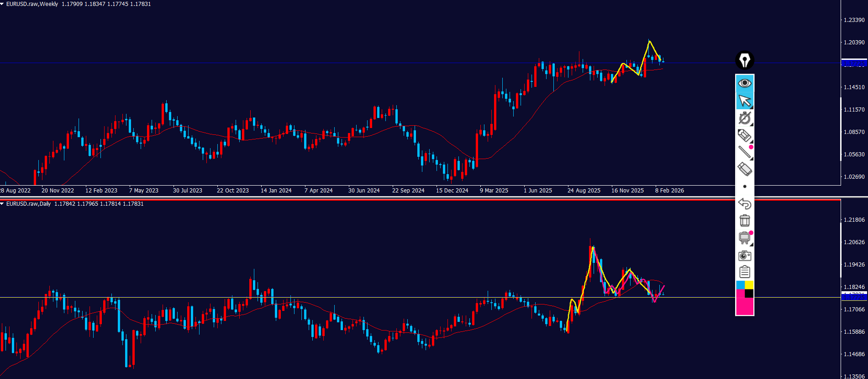Choose the straight line drawing tool
The height and width of the screenshot is (379, 868).
(x=744, y=152)
